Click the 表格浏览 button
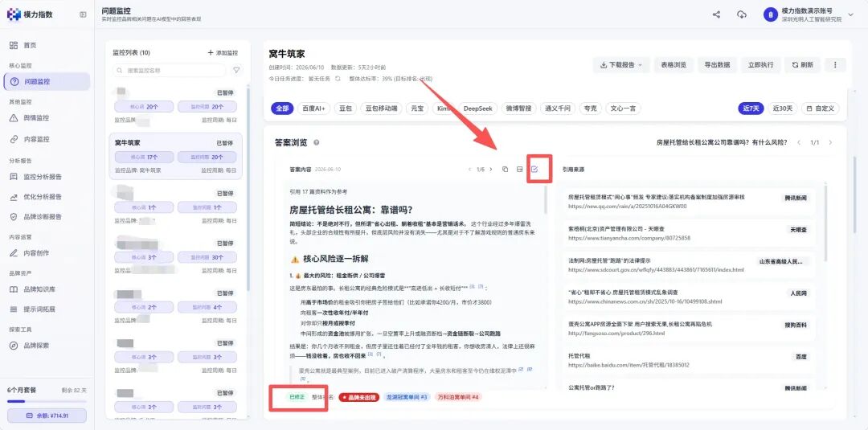Screen dimensions: 868x430 674,65
